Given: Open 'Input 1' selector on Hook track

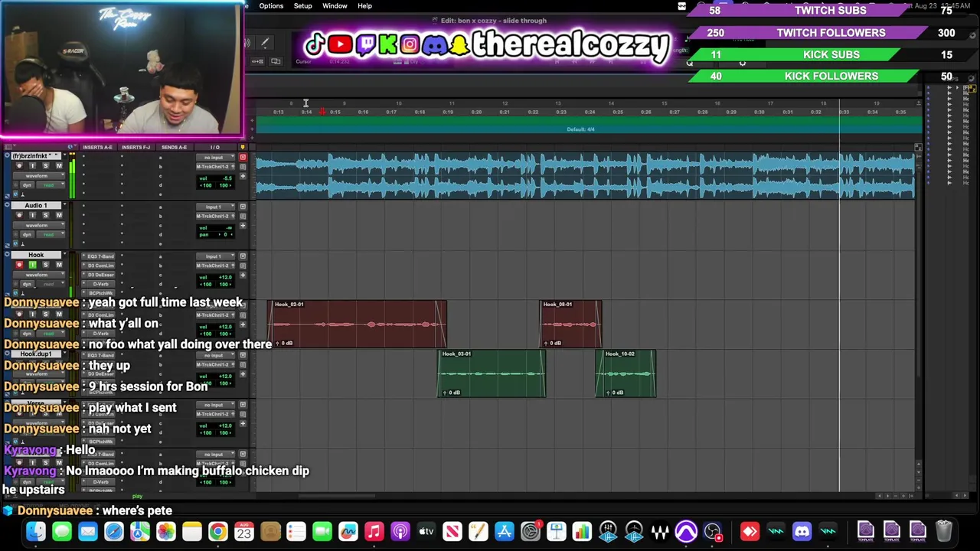Looking at the screenshot, I should (215, 256).
